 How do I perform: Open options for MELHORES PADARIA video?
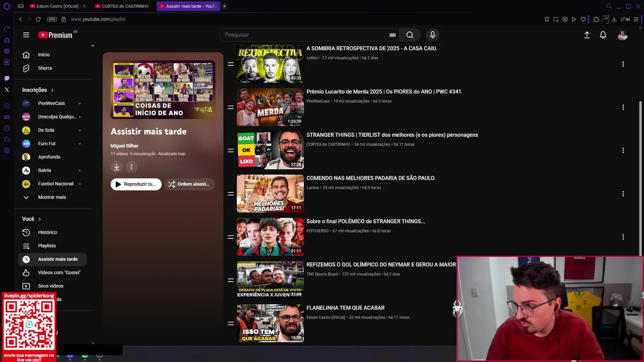(623, 194)
